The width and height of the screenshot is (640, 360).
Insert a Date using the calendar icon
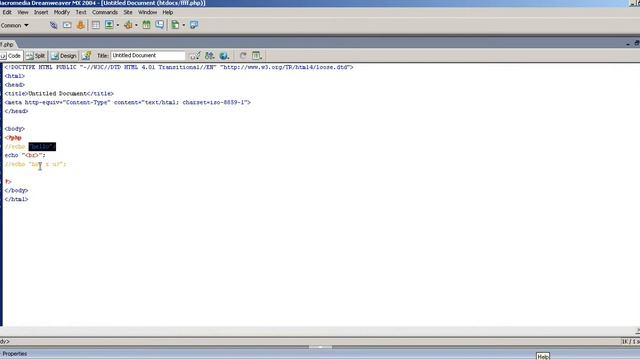coord(146,25)
